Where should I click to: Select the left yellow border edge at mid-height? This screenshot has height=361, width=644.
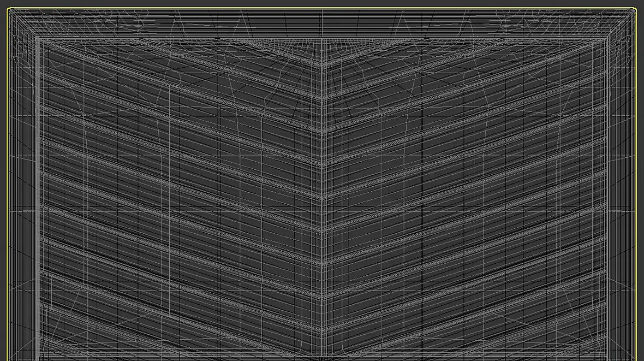click(x=8, y=185)
